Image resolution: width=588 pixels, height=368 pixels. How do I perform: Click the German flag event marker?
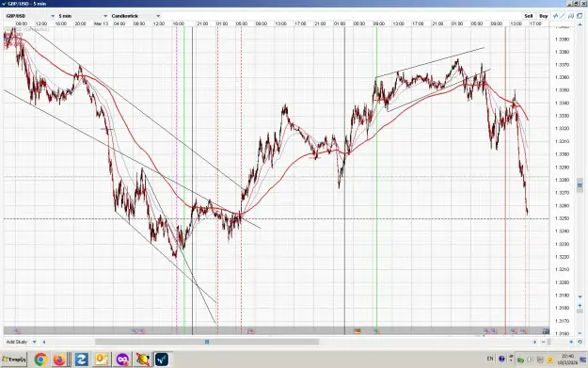[x=358, y=331]
